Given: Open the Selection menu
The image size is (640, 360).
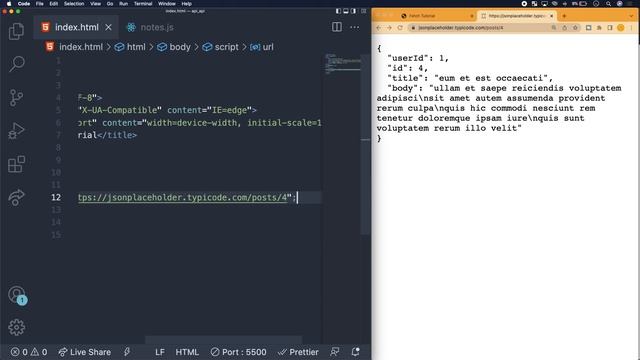Looking at the screenshot, I should click(74, 4).
